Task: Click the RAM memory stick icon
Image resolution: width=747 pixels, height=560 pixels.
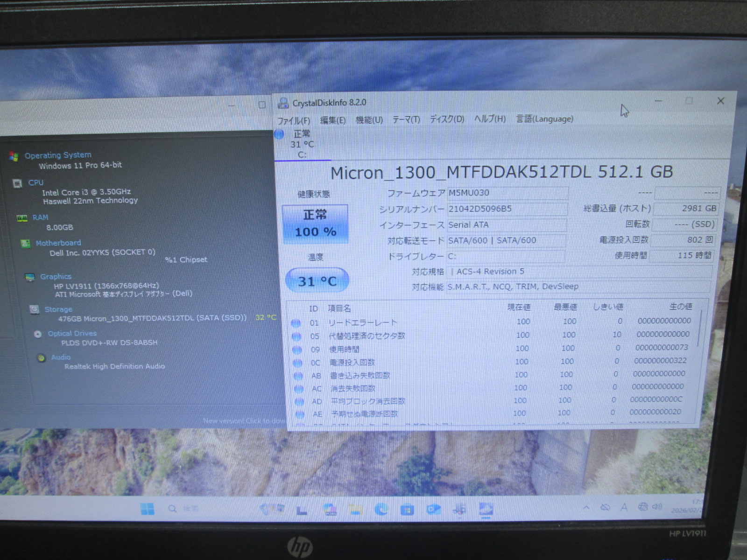Action: pos(21,218)
